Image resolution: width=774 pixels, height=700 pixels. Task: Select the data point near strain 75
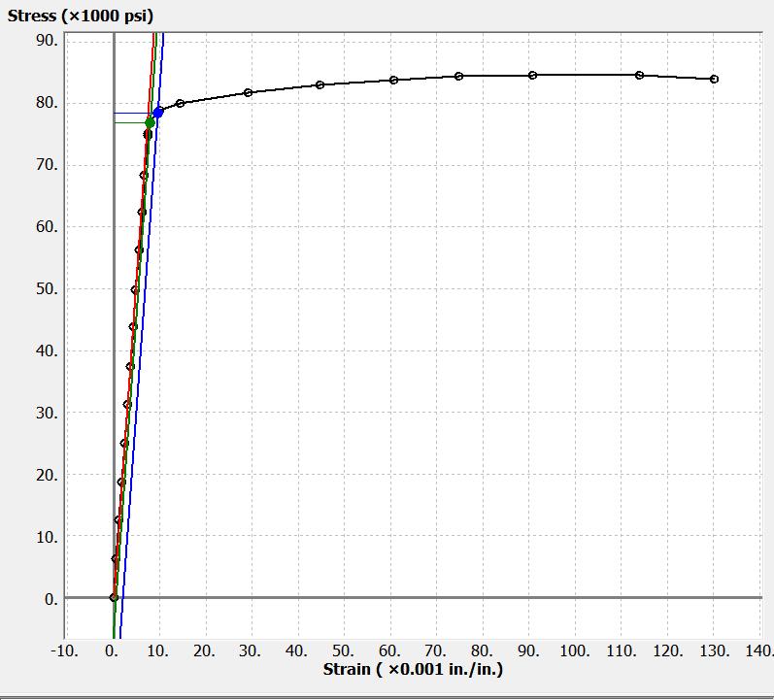click(x=458, y=76)
